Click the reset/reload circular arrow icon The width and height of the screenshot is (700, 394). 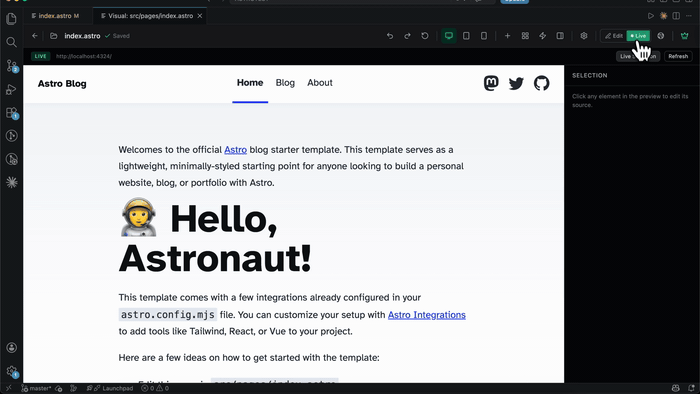[x=425, y=36]
